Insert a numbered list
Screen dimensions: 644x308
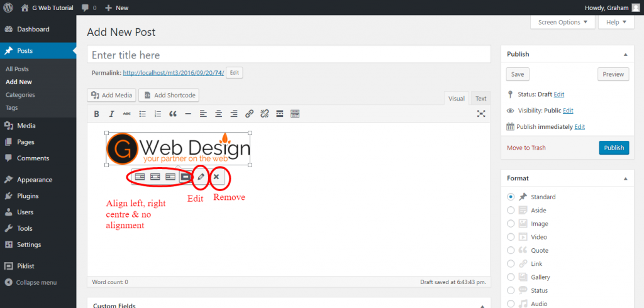coord(158,114)
